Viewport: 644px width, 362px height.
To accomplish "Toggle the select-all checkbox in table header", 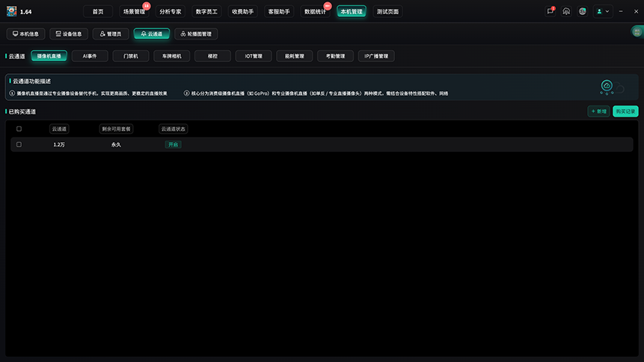I will coord(19,129).
